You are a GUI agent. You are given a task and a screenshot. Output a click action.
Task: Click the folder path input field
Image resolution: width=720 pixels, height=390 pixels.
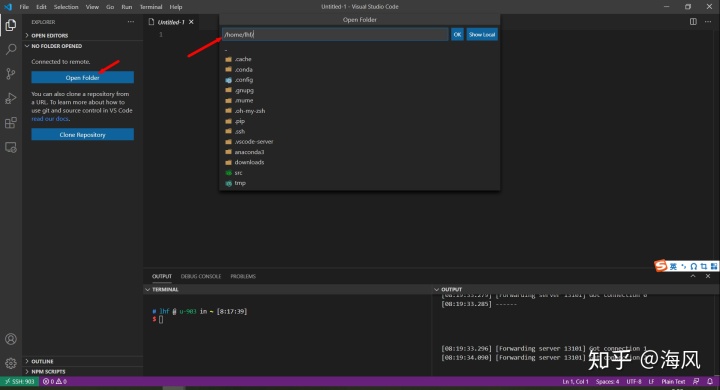(x=335, y=34)
